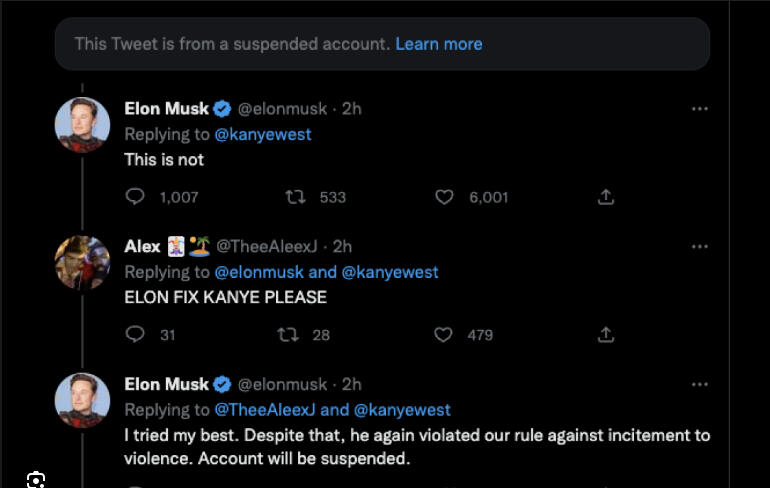Click the Learn more link

click(x=438, y=44)
